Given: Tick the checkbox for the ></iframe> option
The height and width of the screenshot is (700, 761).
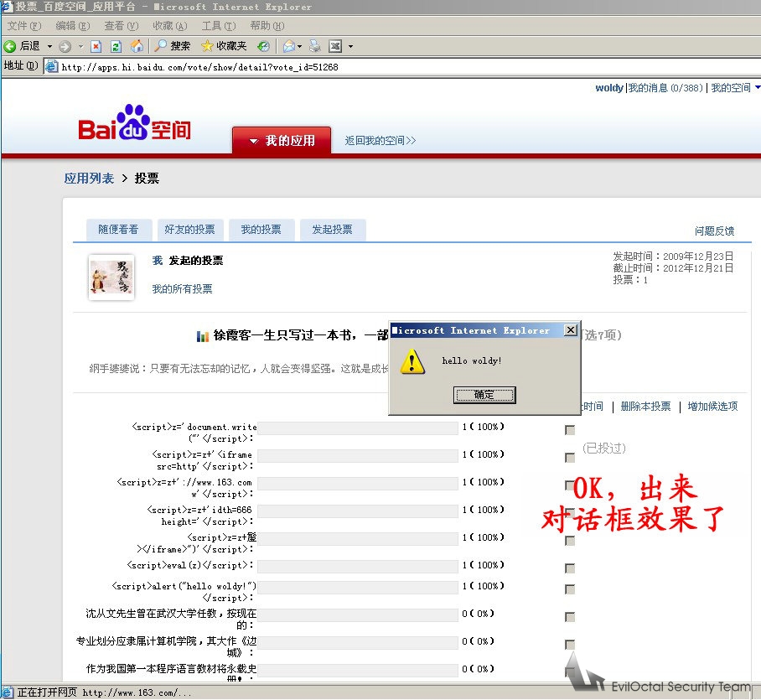Looking at the screenshot, I should [x=570, y=541].
